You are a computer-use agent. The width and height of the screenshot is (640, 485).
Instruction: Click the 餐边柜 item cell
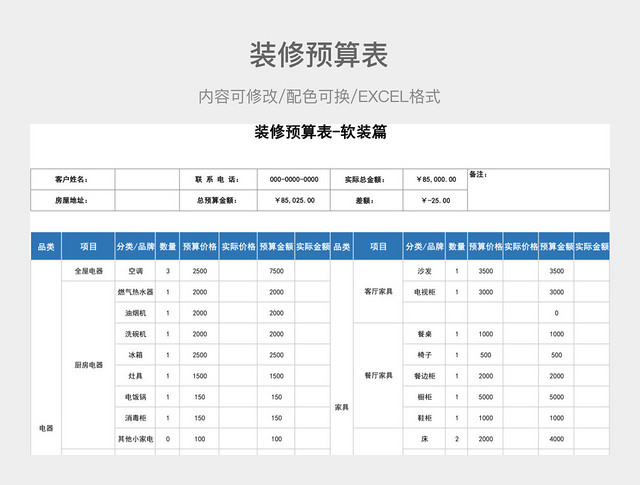click(424, 376)
